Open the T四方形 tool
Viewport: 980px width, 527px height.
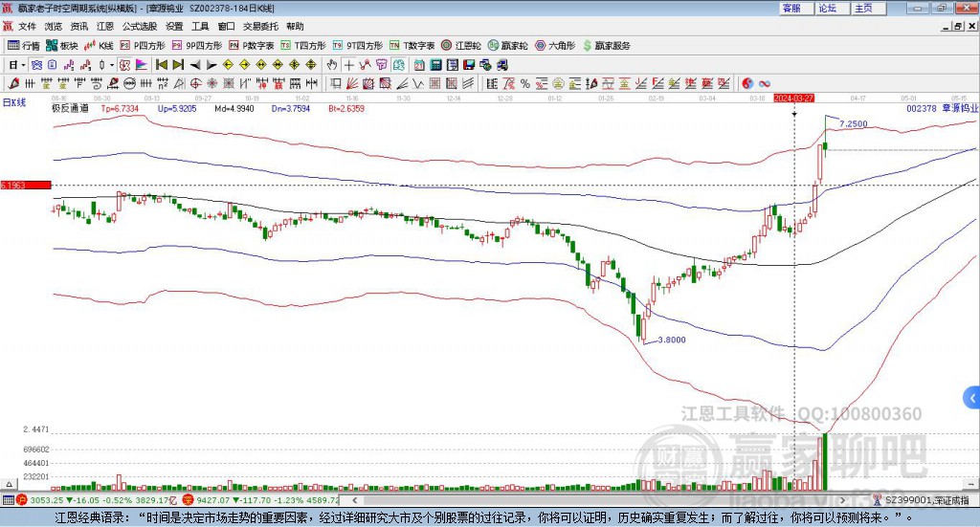[303, 46]
